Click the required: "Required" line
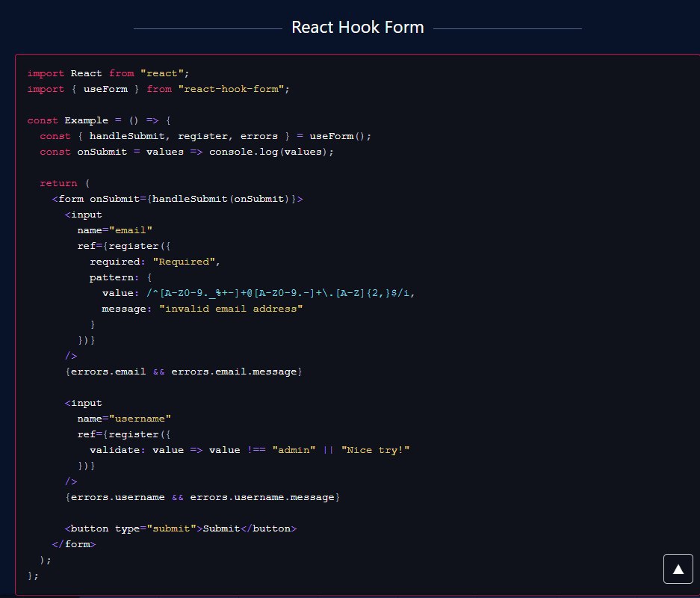Viewport: 700px width, 598px height. pos(155,262)
